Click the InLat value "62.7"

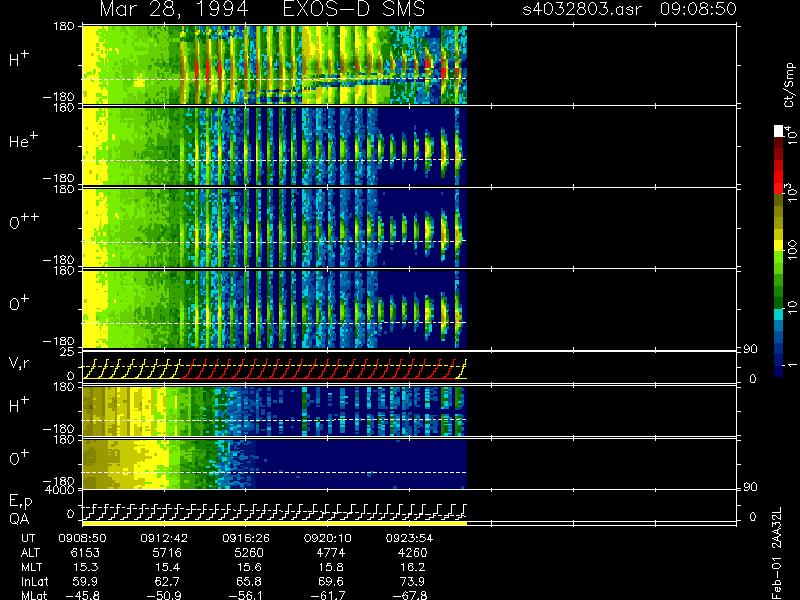coord(169,581)
